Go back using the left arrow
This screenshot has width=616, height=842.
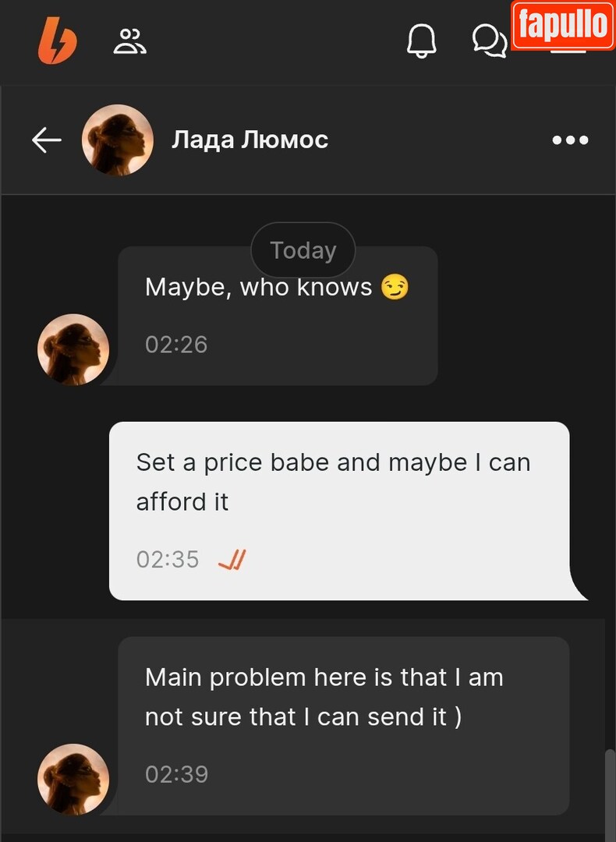(47, 140)
